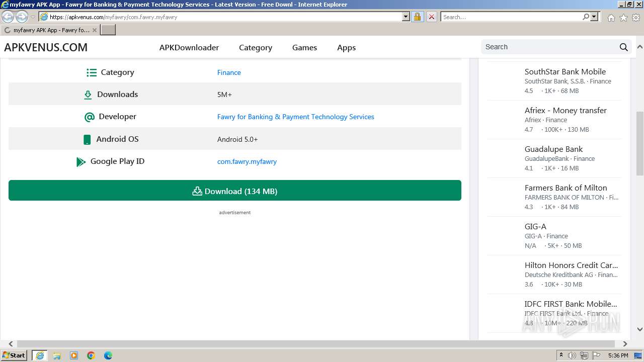Click the vertical scrollbar down arrow

[640, 329]
